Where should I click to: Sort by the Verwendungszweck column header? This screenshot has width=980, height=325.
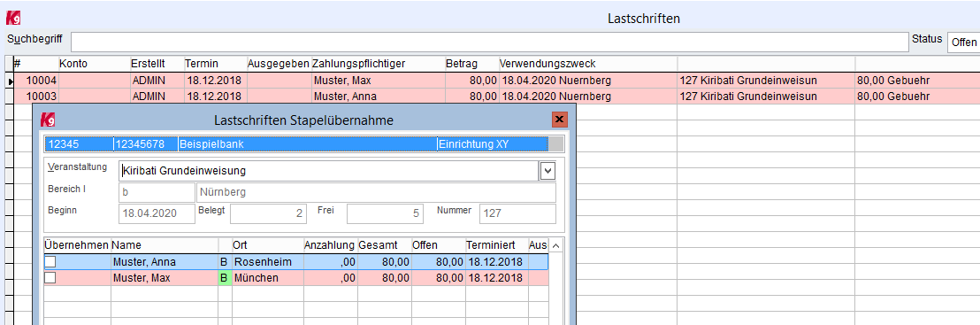[x=588, y=63]
